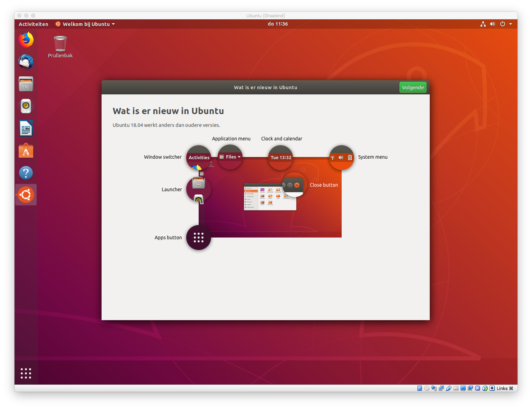Open the clock and calendar panel

(x=277, y=24)
